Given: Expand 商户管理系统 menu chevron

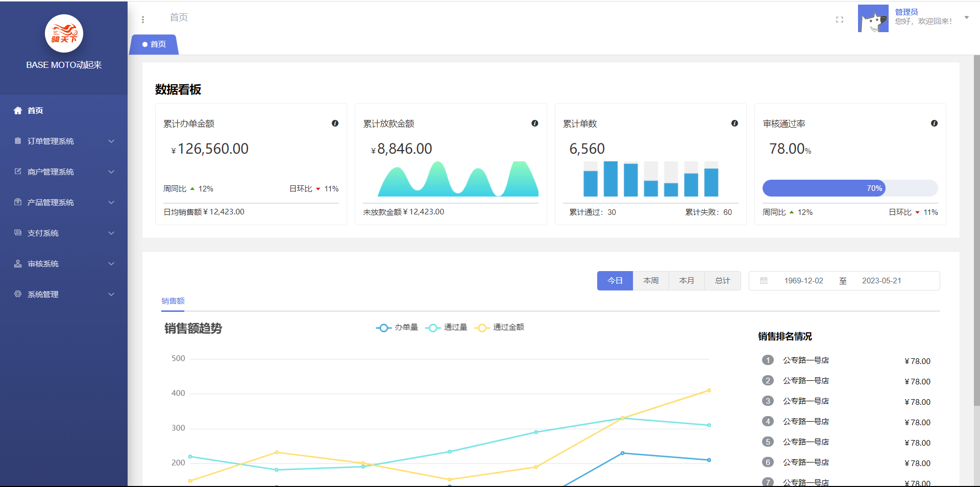Looking at the screenshot, I should (111, 172).
